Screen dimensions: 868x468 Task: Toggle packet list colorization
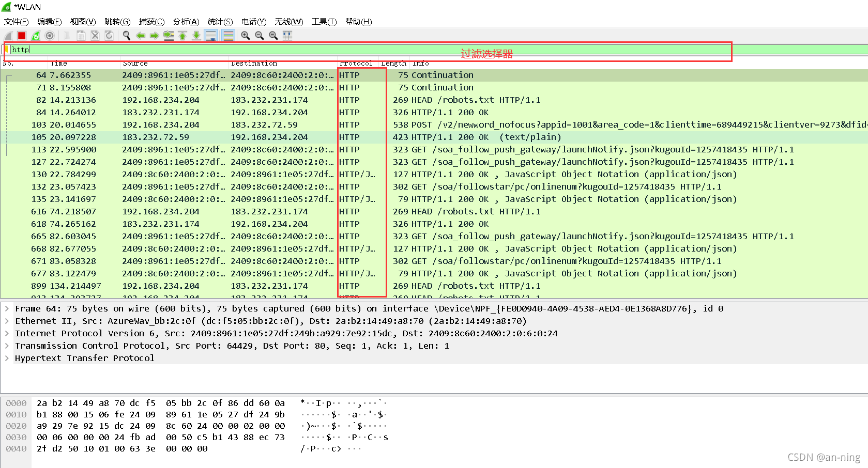tap(229, 36)
